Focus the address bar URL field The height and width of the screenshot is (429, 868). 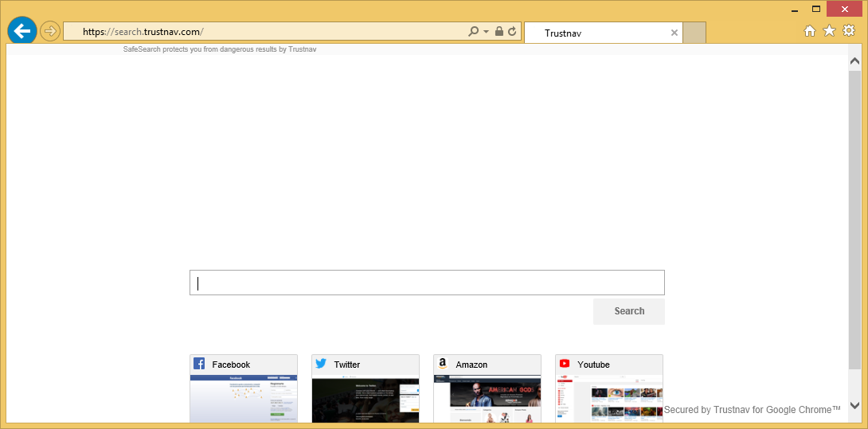pyautogui.click(x=271, y=32)
